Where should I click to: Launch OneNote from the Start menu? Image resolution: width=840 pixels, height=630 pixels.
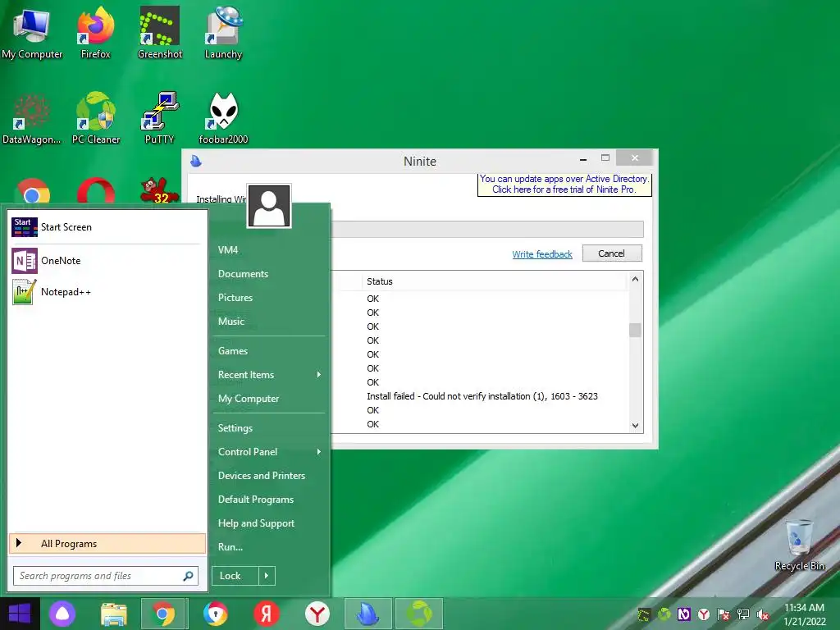point(107,261)
